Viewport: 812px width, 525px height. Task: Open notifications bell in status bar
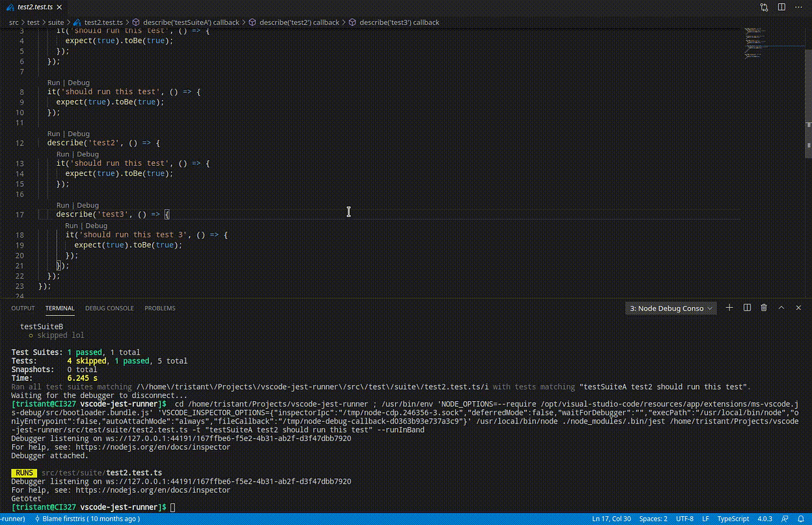click(x=800, y=519)
